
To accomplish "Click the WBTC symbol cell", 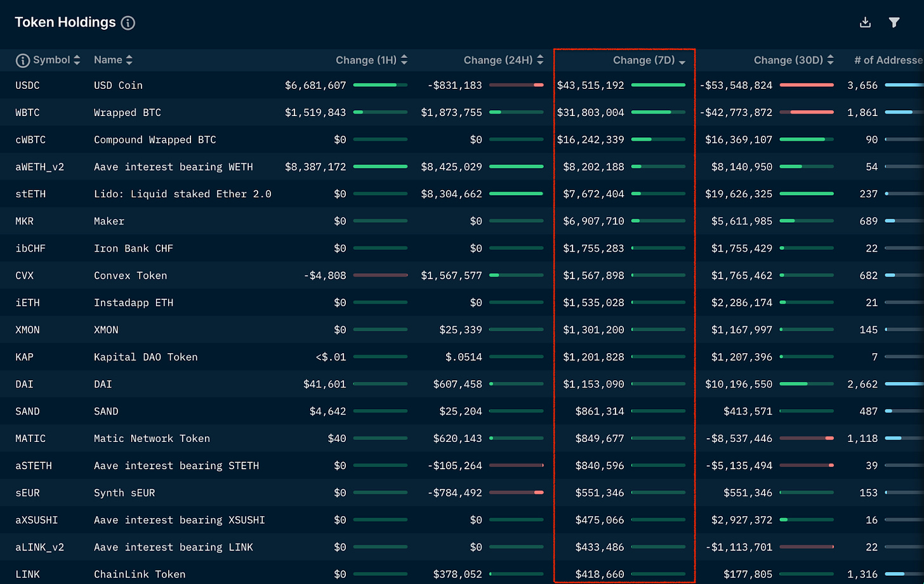I will click(x=27, y=112).
